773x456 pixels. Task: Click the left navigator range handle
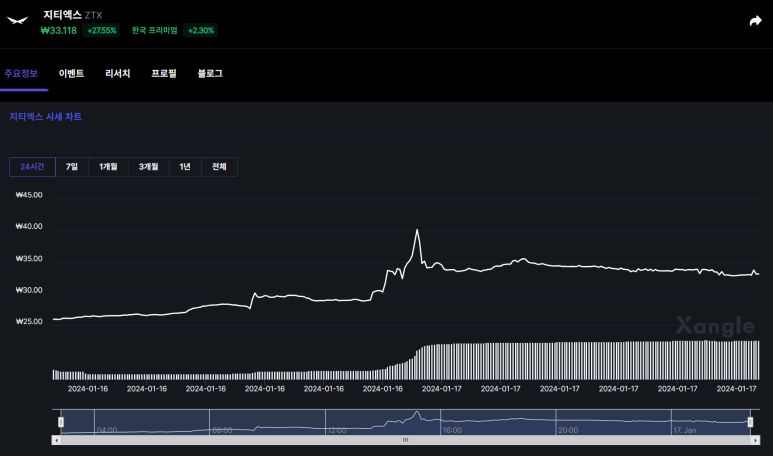click(x=61, y=422)
